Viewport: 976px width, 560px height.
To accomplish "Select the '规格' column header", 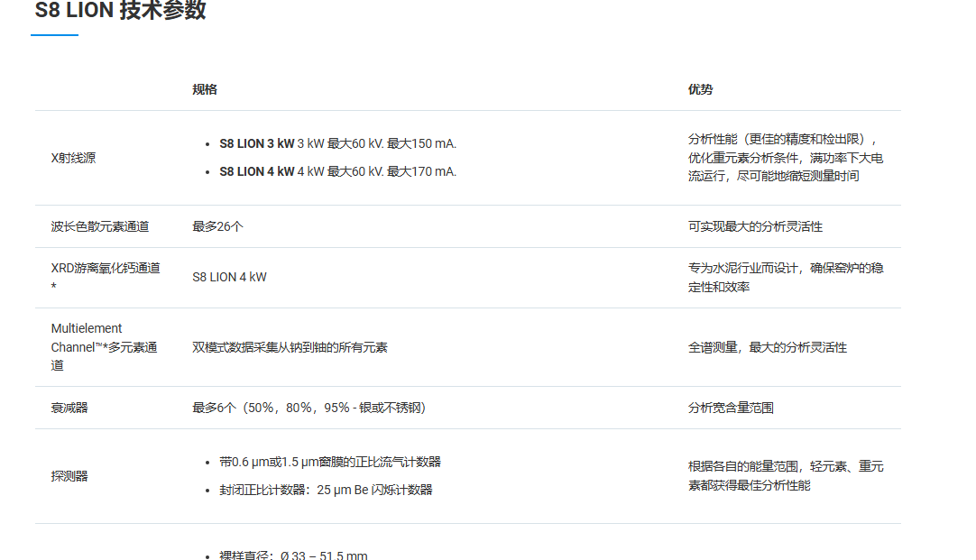I will pos(204,89).
